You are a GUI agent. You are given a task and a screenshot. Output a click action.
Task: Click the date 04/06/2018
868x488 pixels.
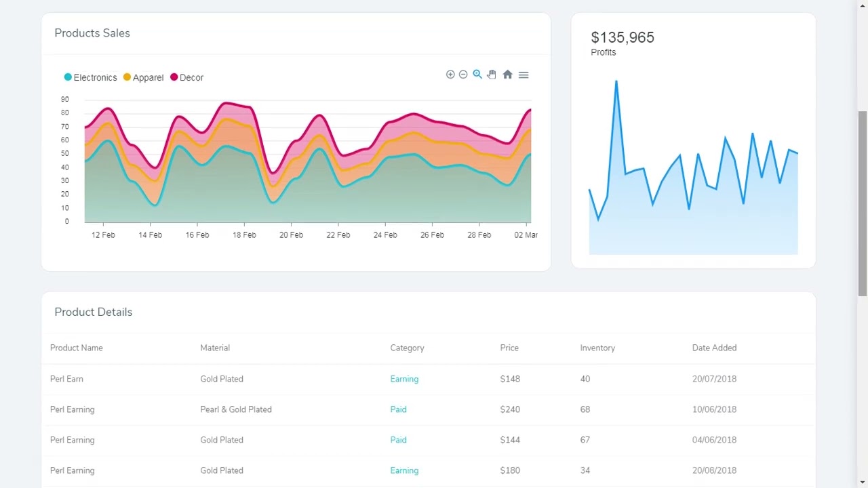pos(714,440)
